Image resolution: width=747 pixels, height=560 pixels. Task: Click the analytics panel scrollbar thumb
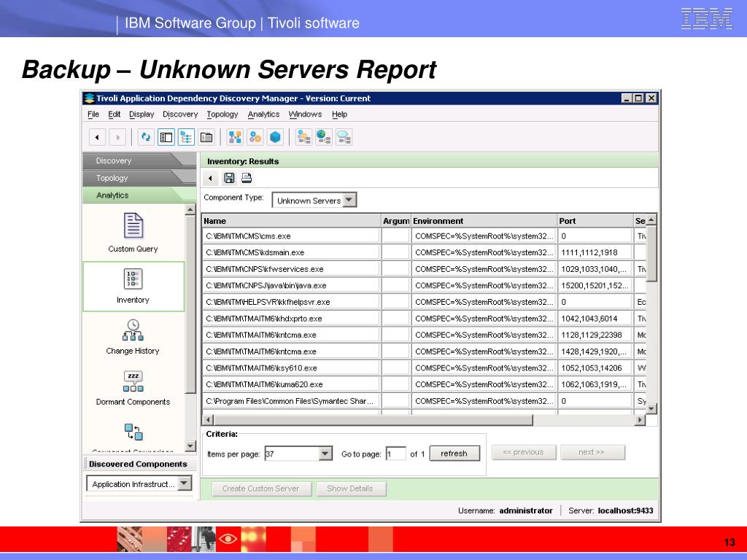click(x=190, y=305)
